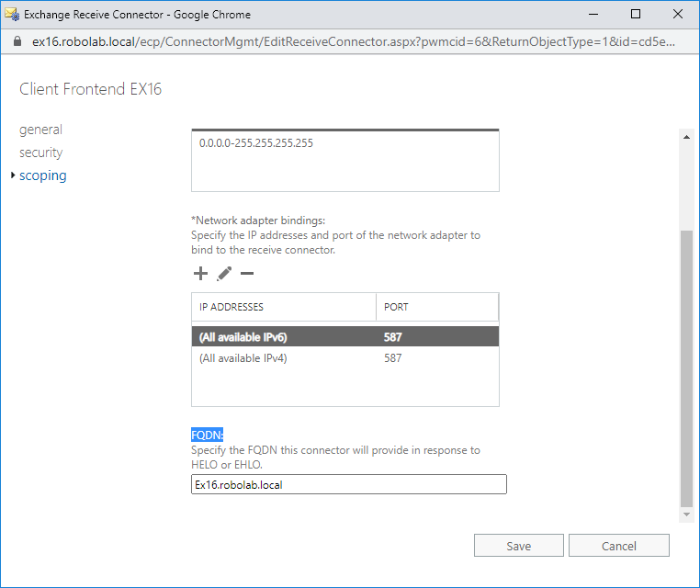Open the security section

[40, 153]
